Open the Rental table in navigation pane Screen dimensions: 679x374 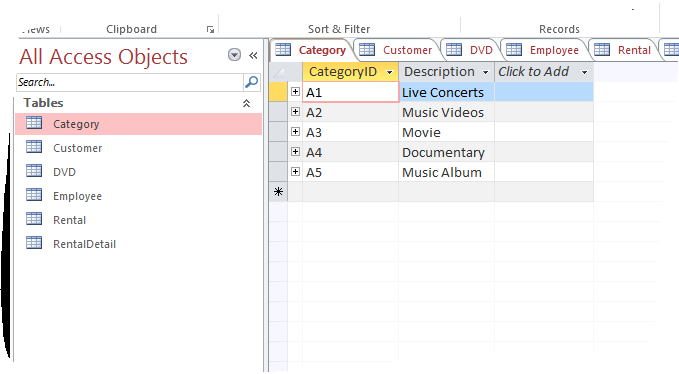point(139,220)
